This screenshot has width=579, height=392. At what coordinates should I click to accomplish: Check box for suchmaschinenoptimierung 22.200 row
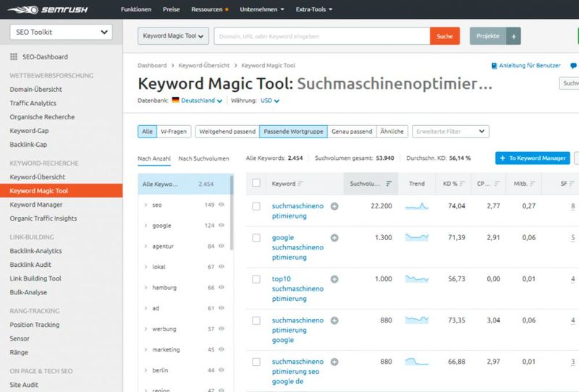click(256, 206)
